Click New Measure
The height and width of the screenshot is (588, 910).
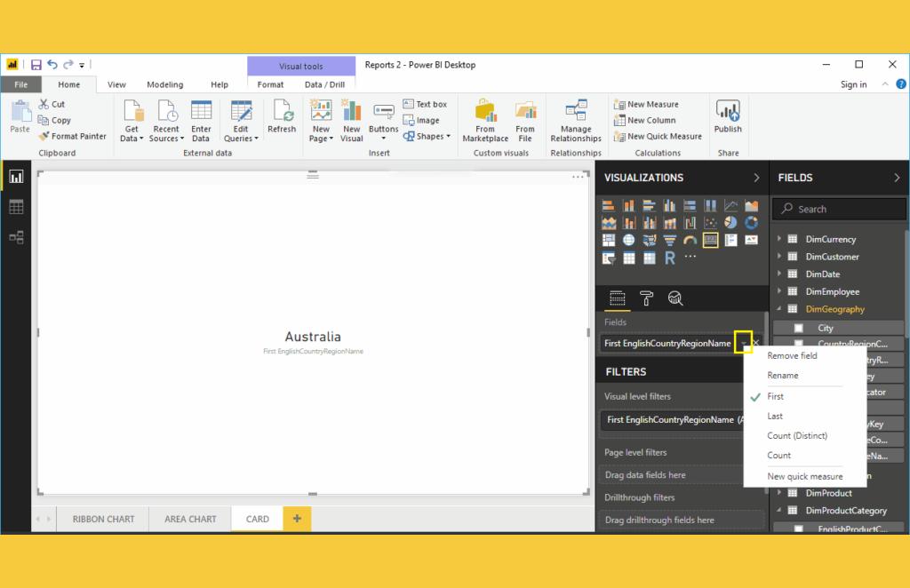[647, 105]
